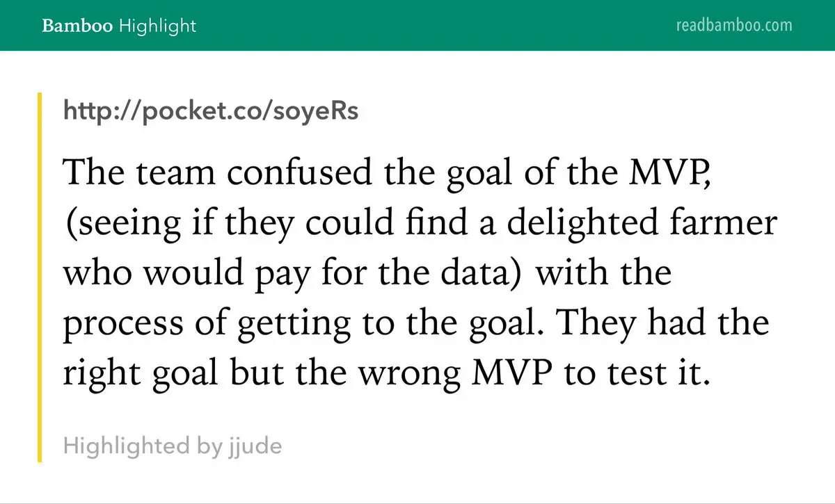Click the word seeing after the parenthesis
835x504 pixels.
tap(115, 225)
